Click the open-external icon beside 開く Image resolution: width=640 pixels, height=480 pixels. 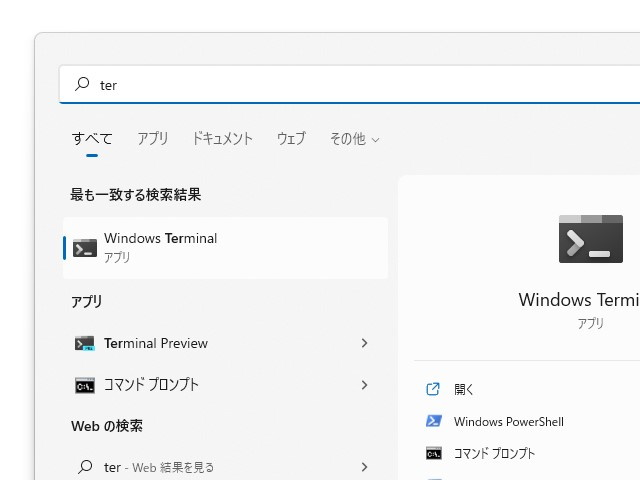(433, 389)
